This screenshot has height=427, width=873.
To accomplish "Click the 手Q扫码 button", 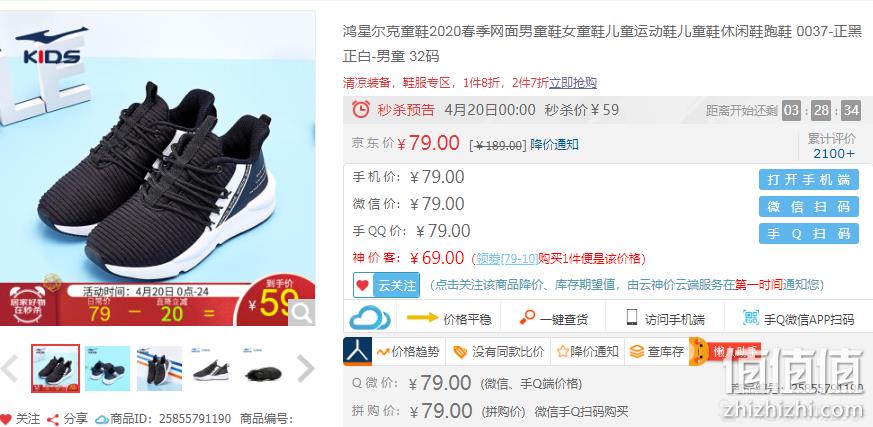I will click(x=808, y=233).
